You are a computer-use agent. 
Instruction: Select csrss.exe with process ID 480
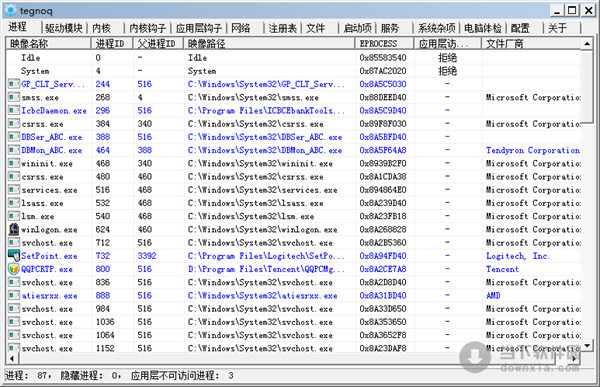[293, 176]
